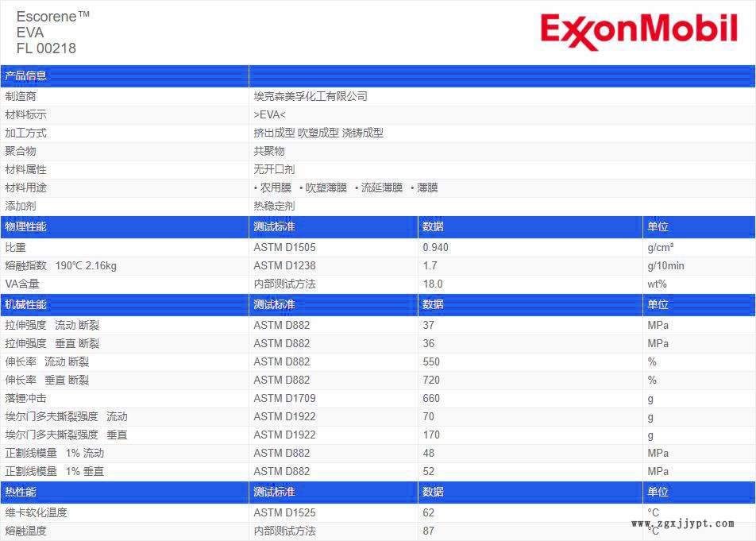Click the >EVA< material label value

coord(269,114)
